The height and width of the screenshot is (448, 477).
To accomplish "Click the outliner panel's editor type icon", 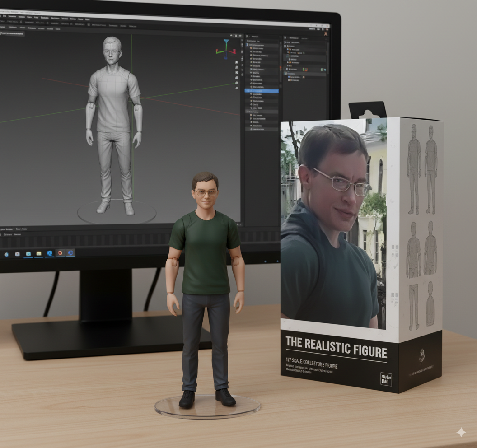I will 248,36.
